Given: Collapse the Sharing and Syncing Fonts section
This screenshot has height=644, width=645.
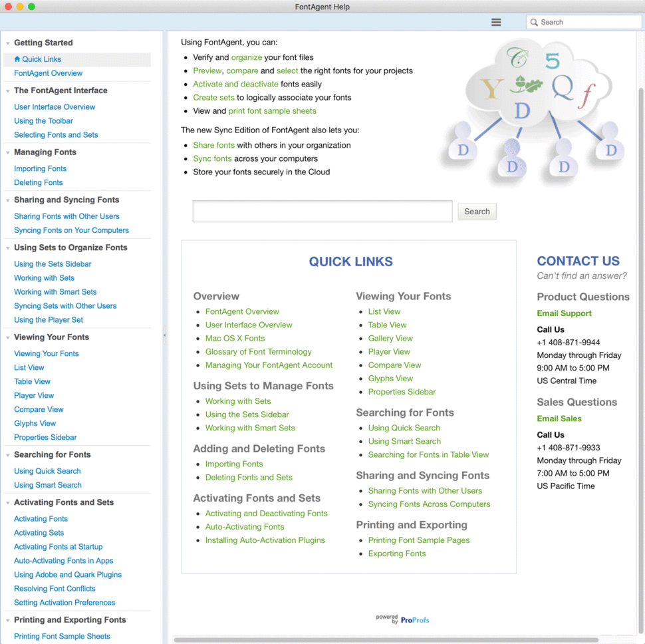Looking at the screenshot, I should (8, 200).
